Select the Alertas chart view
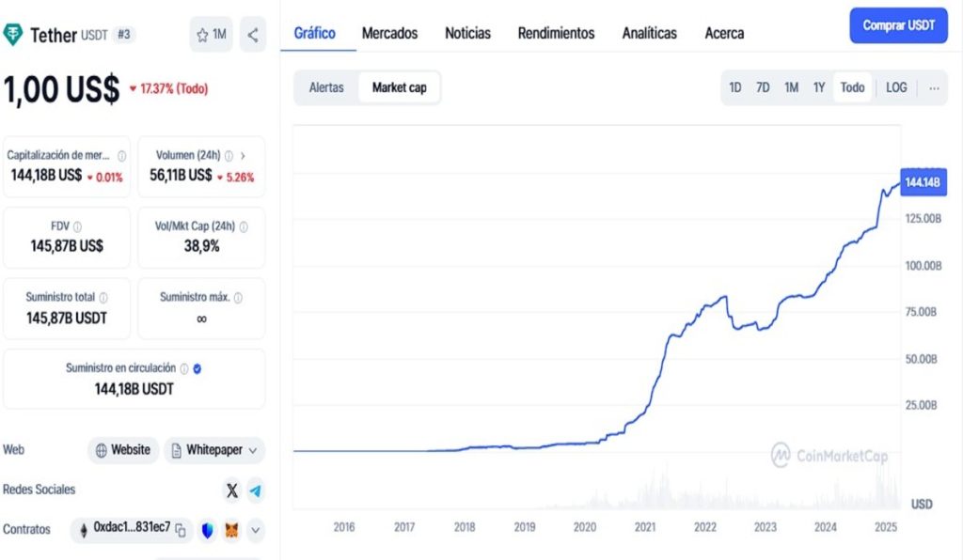963x560 pixels. [326, 86]
